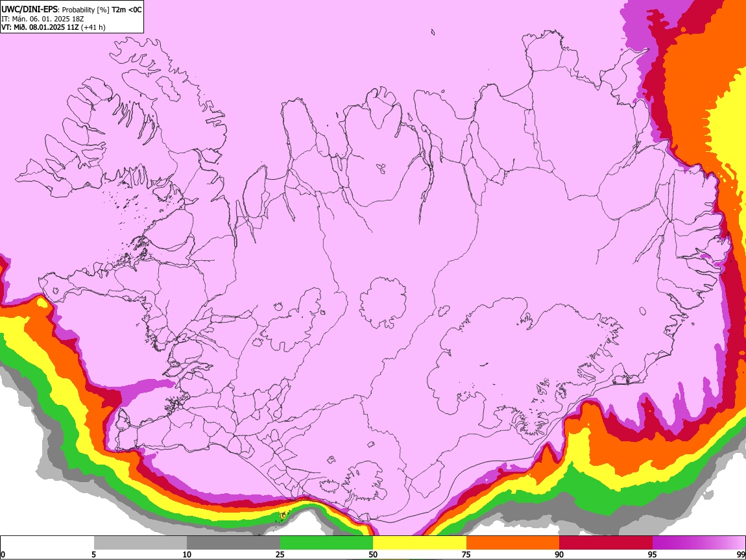
Task: Click the '(+41 h)' forecast offset text
Action: [x=93, y=27]
